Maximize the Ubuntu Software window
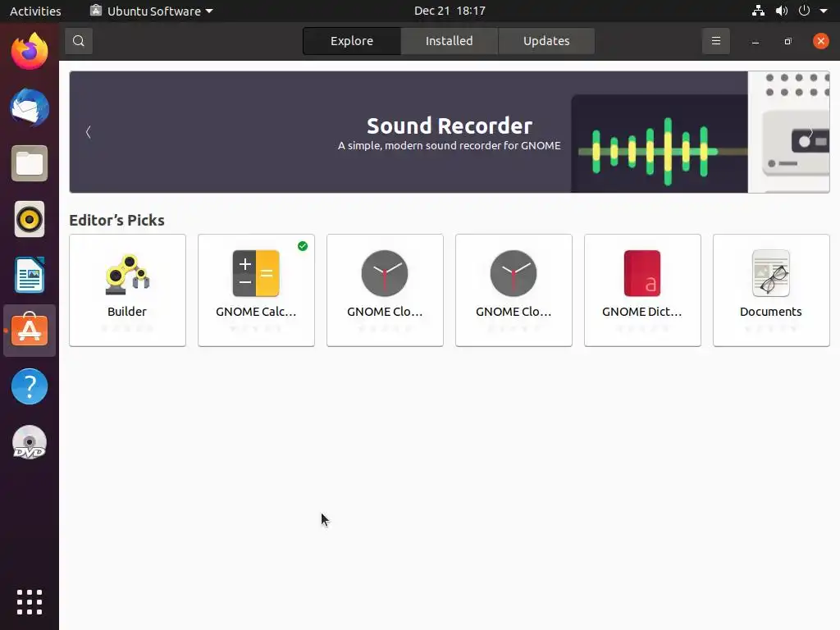The width and height of the screenshot is (840, 630). point(787,41)
